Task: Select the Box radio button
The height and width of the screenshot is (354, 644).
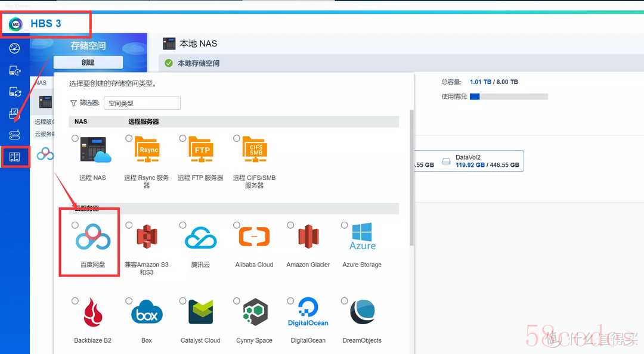Action: coord(129,301)
